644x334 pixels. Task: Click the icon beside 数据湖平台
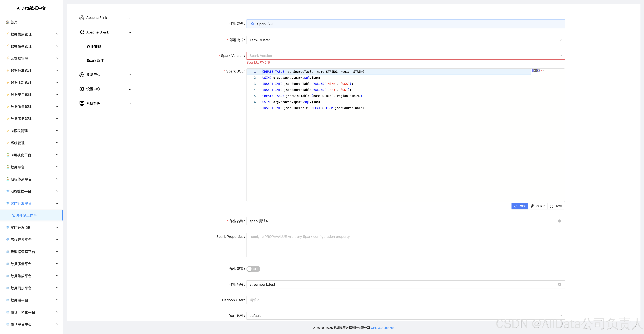[8, 300]
